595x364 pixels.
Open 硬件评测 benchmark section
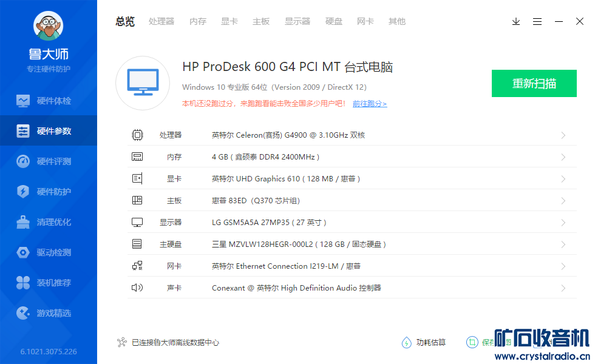click(x=49, y=161)
